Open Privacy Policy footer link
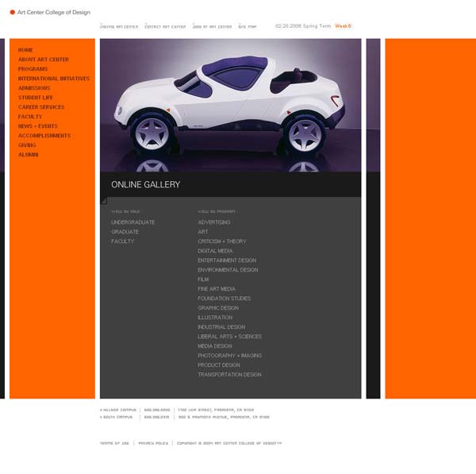This screenshot has width=476, height=474. click(x=153, y=443)
